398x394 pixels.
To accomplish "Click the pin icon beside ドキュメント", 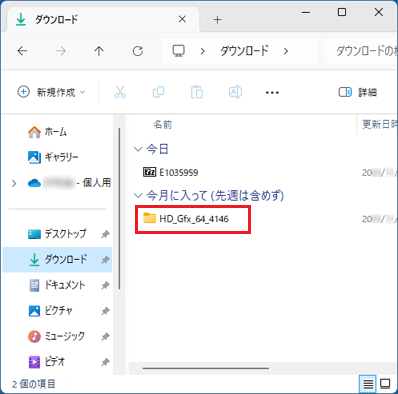I will (x=105, y=285).
